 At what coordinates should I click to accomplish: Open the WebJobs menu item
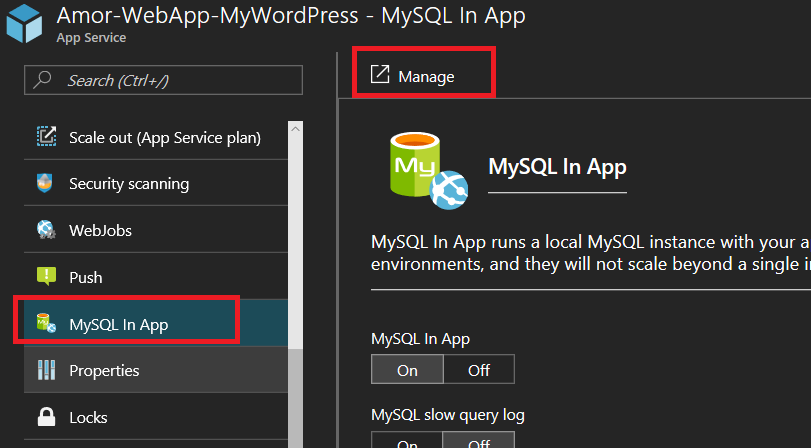click(x=156, y=230)
